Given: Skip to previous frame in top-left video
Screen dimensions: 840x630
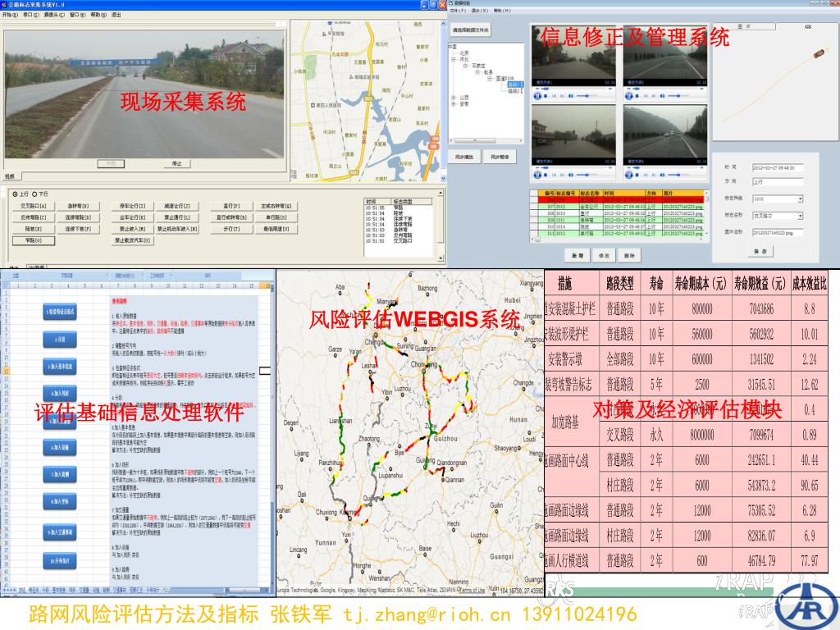Looking at the screenshot, I should pos(554,96).
